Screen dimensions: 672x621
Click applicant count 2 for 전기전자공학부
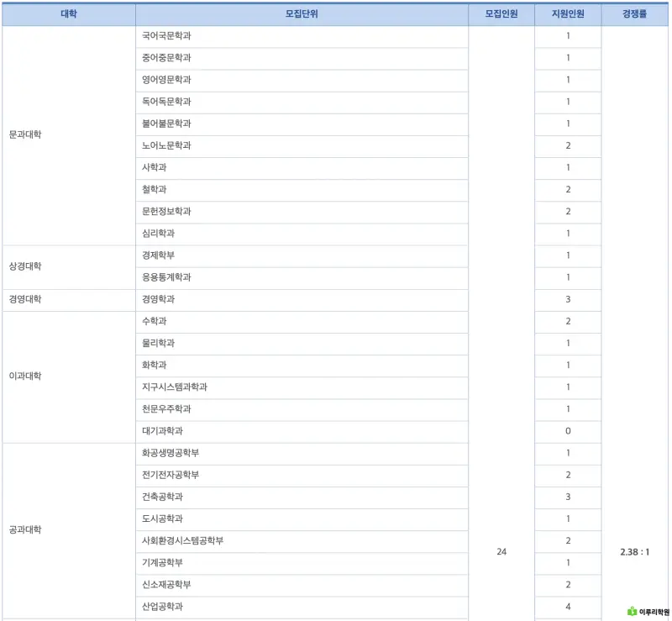click(x=568, y=475)
